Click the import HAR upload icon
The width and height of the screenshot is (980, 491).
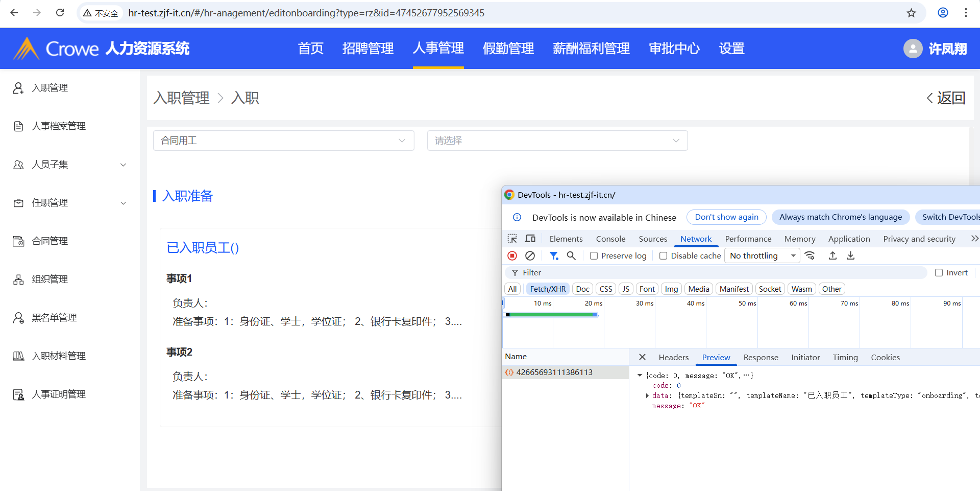832,255
